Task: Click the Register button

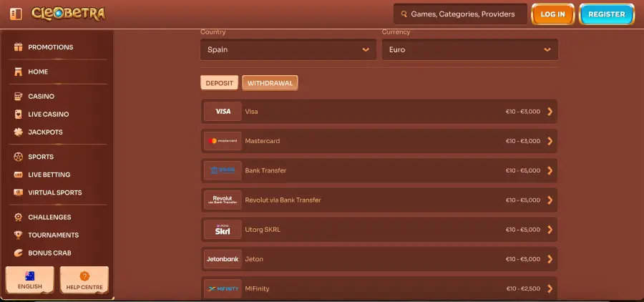Action: point(607,14)
